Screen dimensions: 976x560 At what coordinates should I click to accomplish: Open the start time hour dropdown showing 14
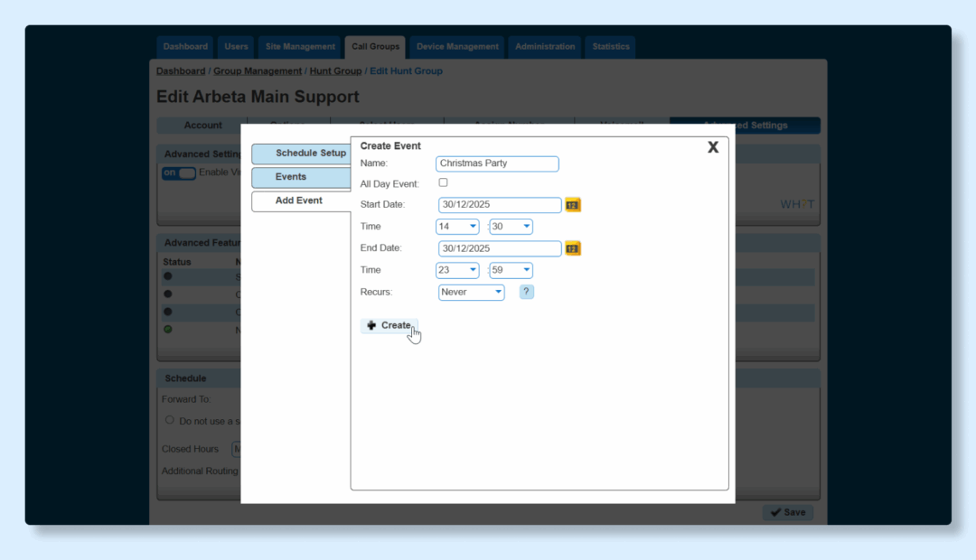[x=457, y=227]
